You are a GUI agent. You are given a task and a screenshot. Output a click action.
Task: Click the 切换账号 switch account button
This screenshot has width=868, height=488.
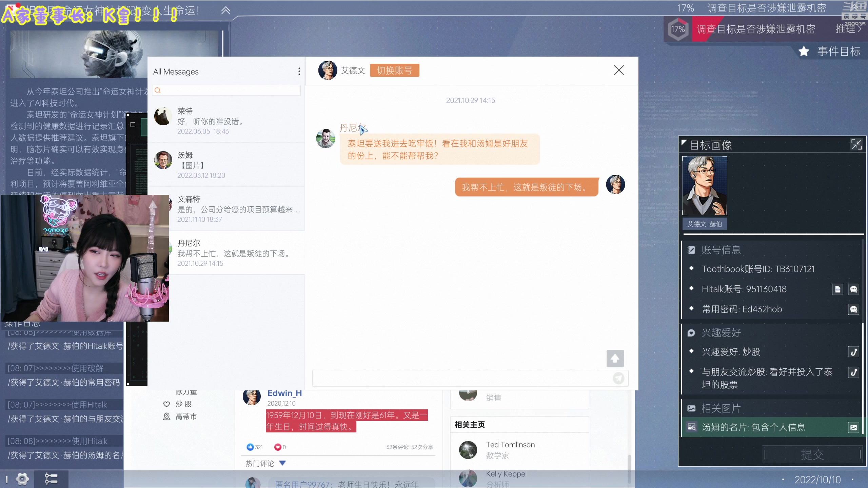[394, 70]
